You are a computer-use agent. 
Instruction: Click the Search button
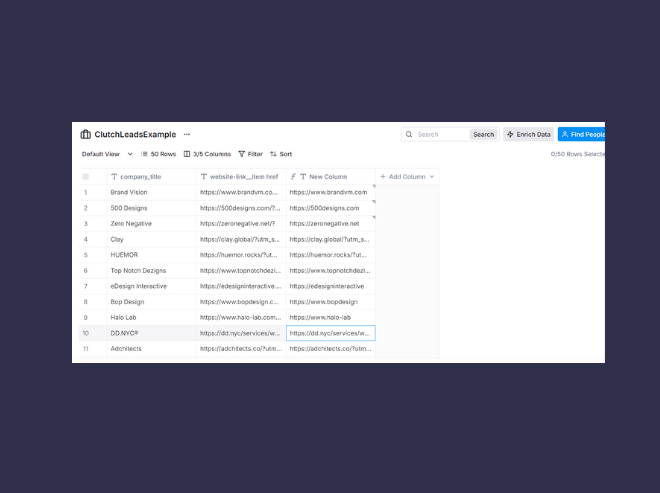click(x=484, y=134)
